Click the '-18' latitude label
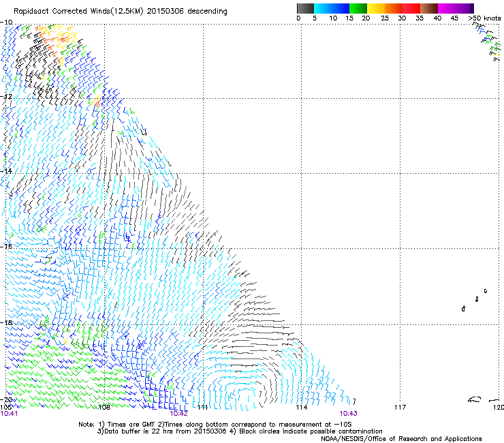The height and width of the screenshot is (443, 504). pyautogui.click(x=6, y=322)
